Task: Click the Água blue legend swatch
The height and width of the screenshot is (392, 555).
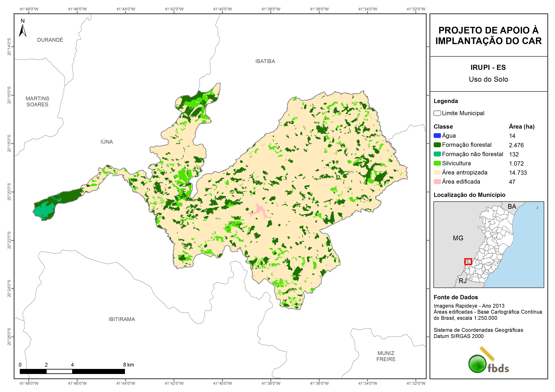Action: pyautogui.click(x=437, y=136)
